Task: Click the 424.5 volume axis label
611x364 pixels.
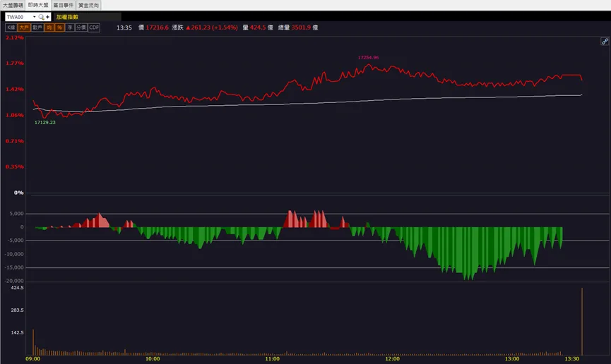Action: point(17,288)
